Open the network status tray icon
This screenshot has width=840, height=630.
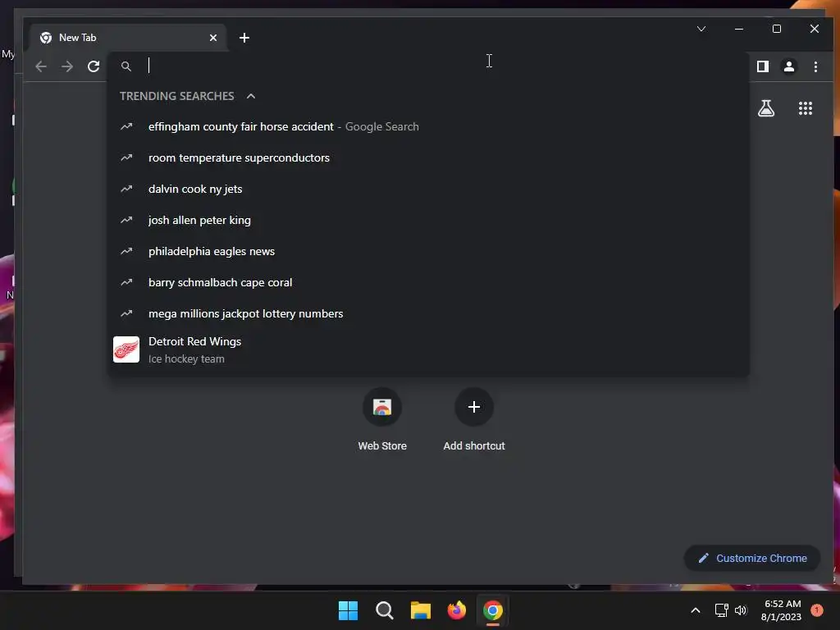click(722, 610)
